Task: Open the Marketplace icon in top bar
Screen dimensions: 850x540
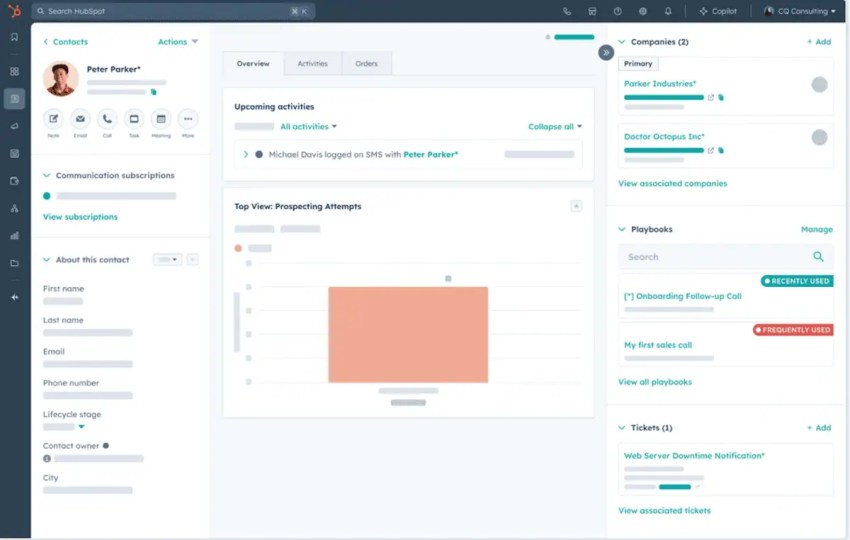Action: (592, 11)
